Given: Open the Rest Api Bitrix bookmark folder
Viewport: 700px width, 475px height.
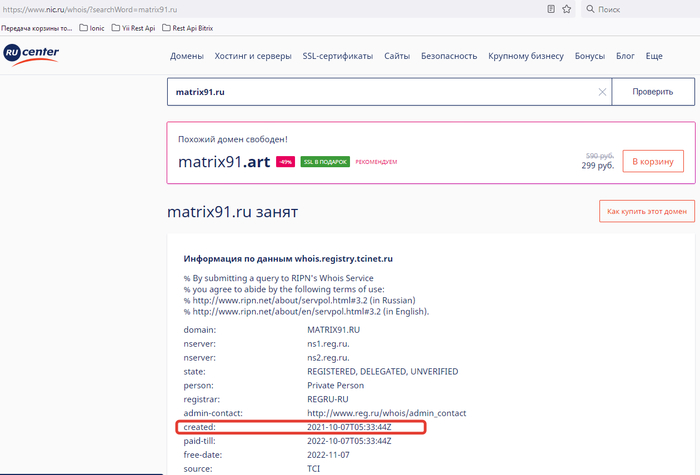Looking at the screenshot, I should [x=188, y=28].
